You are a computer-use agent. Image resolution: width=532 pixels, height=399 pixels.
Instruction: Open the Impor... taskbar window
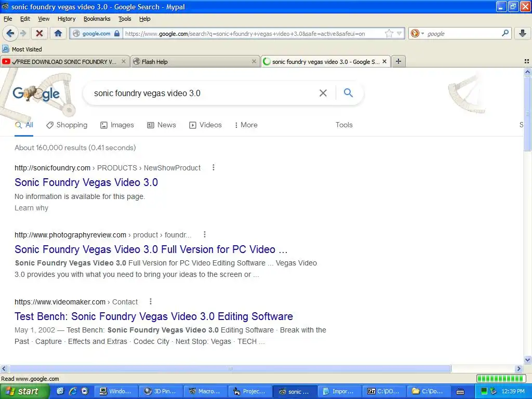pyautogui.click(x=339, y=391)
